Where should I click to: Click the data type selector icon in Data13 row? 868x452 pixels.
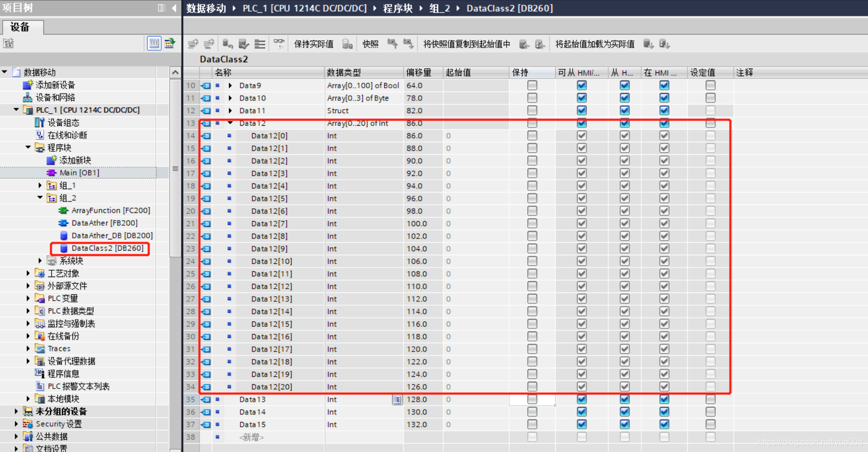(397, 400)
